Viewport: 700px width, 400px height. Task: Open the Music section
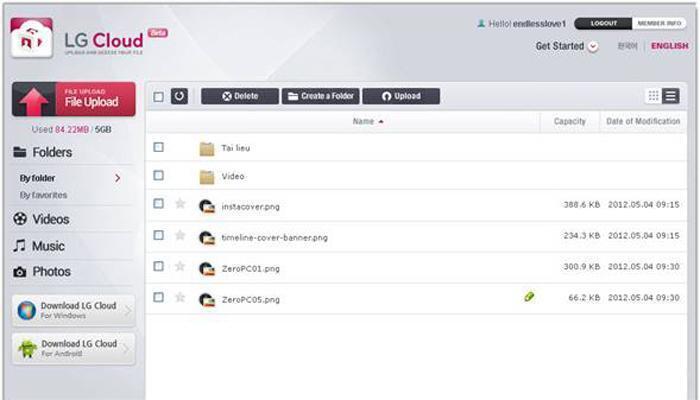click(39, 246)
